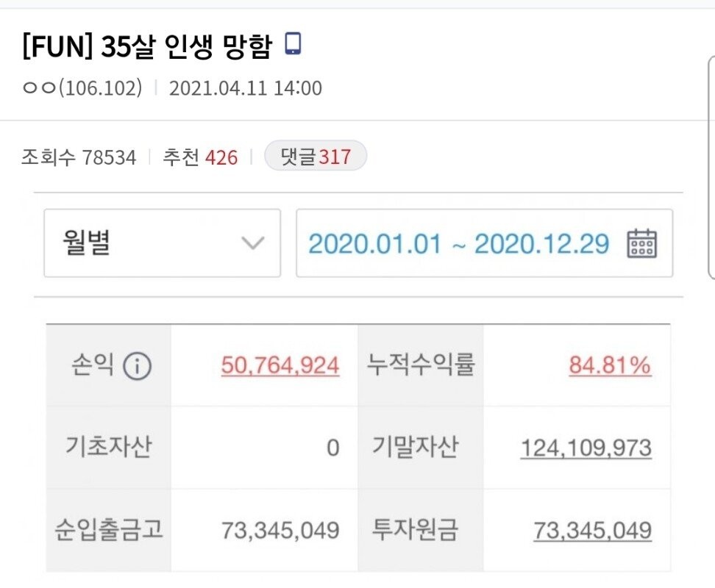The width and height of the screenshot is (715, 588).
Task: Click the author name ㅇㅇ(106.102)
Action: [82, 89]
